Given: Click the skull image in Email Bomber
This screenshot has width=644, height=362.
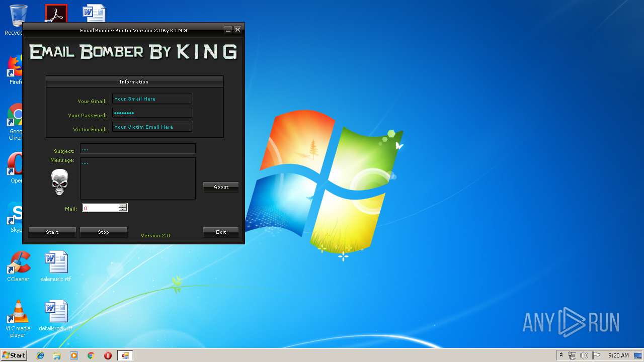Looking at the screenshot, I should [x=59, y=182].
